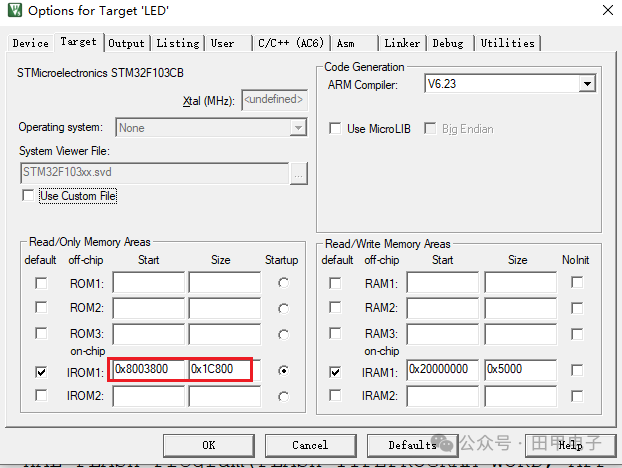Viewport: 622px width, 468px height.
Task: Click the ROM1 Size field
Action: (x=225, y=282)
